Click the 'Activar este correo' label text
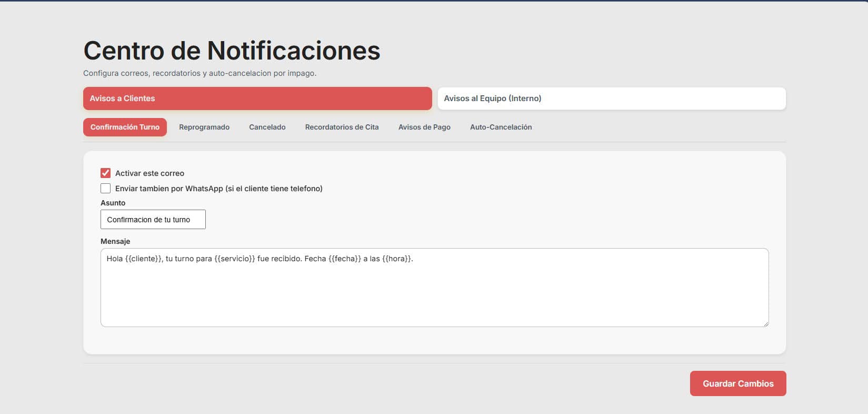This screenshot has height=414, width=868. 149,173
